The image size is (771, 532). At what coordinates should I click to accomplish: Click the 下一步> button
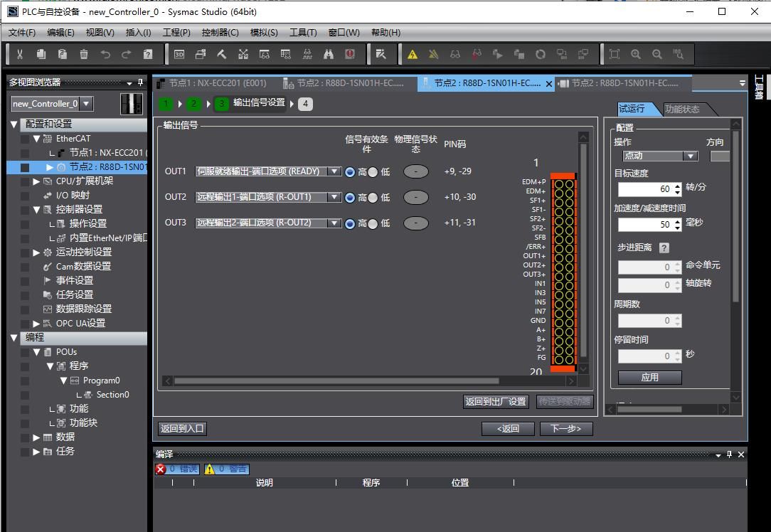point(565,429)
